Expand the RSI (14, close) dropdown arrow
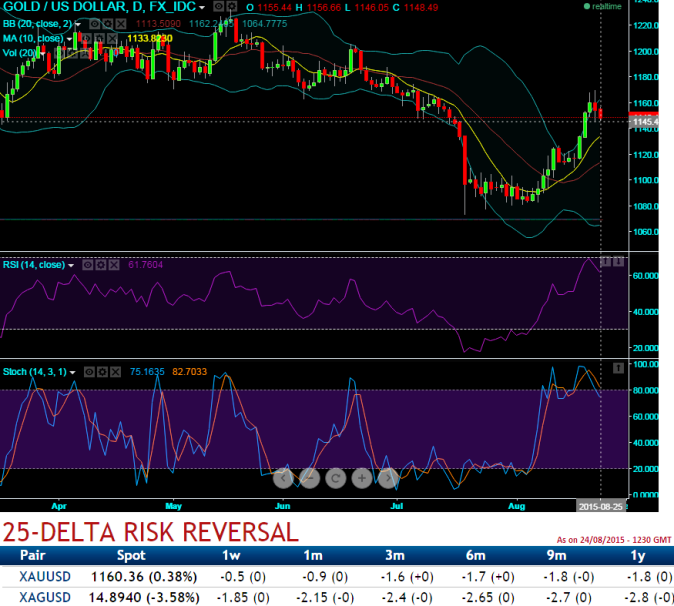 pos(72,266)
